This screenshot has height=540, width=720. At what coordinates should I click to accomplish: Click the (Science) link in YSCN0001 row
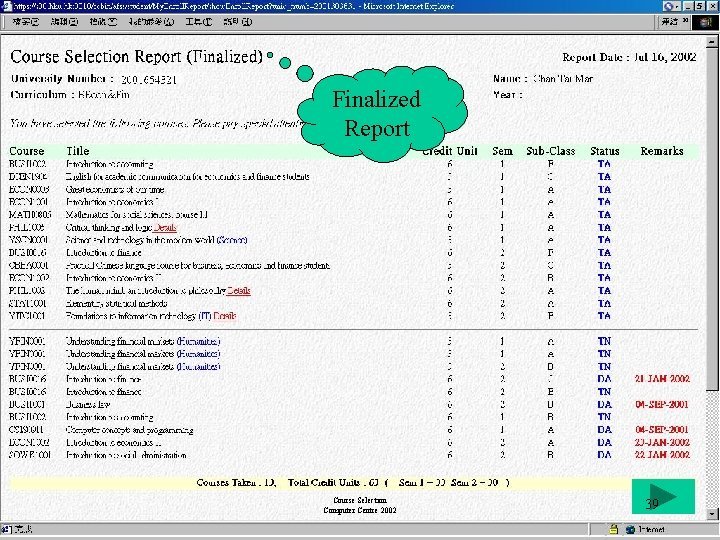(231, 240)
